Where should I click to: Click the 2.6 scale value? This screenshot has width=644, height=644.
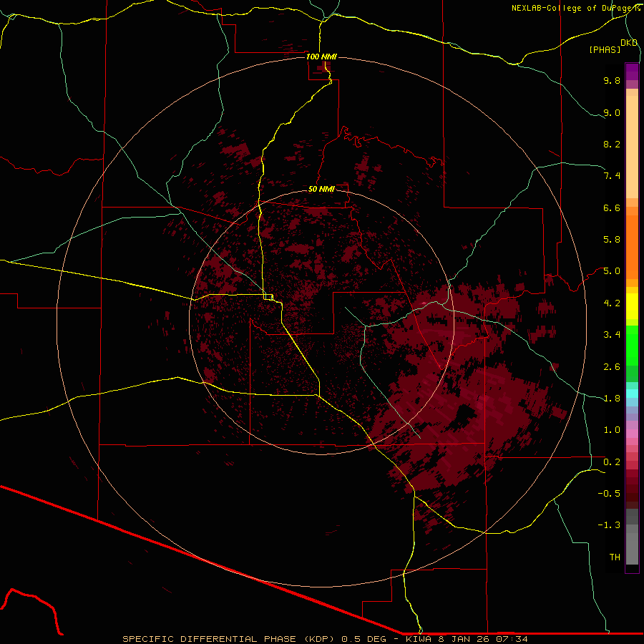point(612,366)
